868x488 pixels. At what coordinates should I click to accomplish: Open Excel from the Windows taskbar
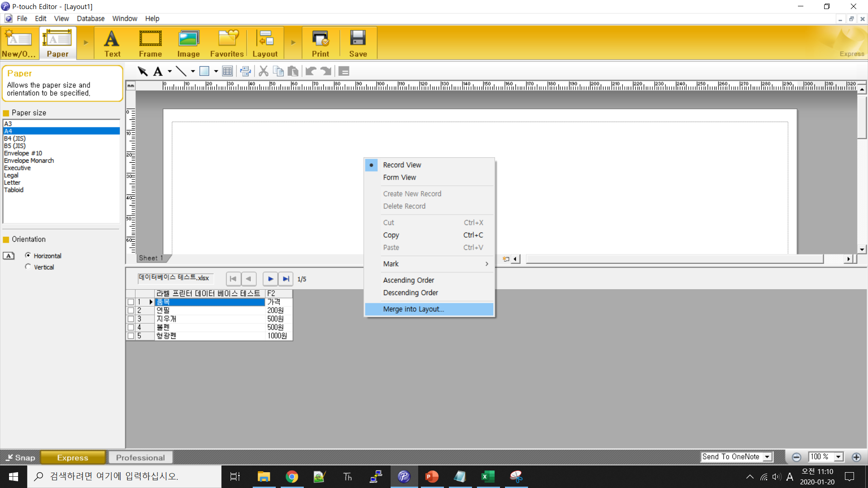pos(488,477)
